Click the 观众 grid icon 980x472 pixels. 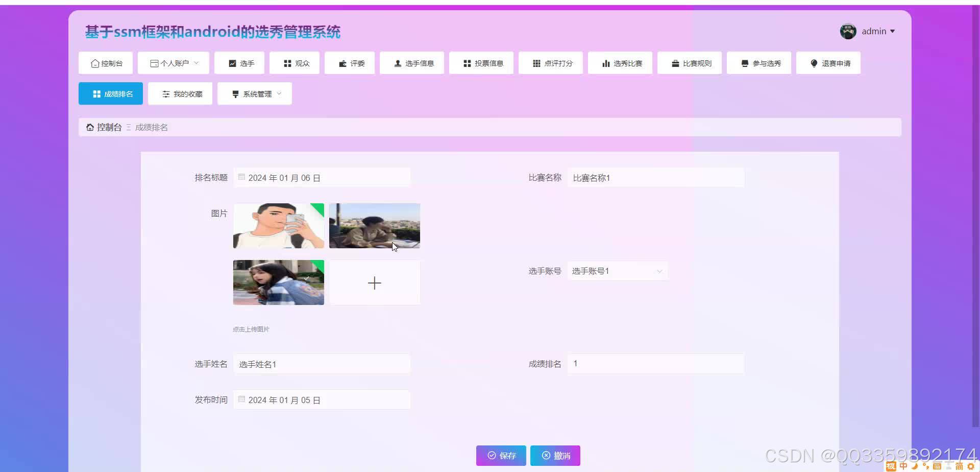[x=287, y=63]
